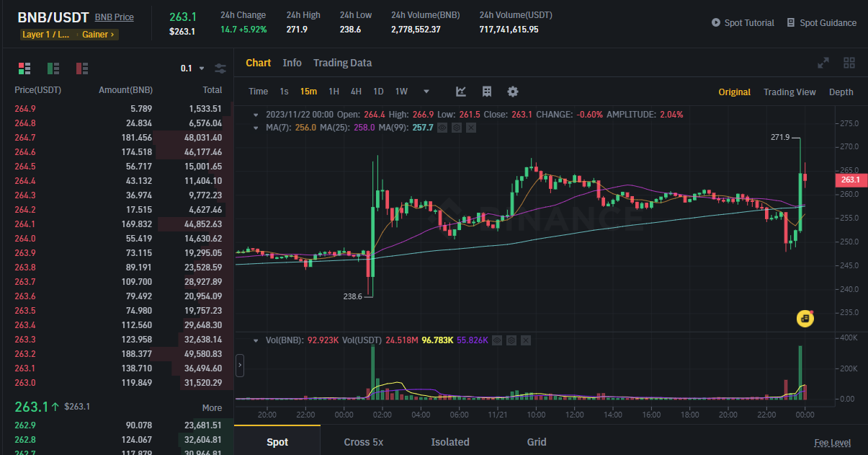The width and height of the screenshot is (868, 455).
Task: Open multi-chart grid layout icon
Action: 849,63
